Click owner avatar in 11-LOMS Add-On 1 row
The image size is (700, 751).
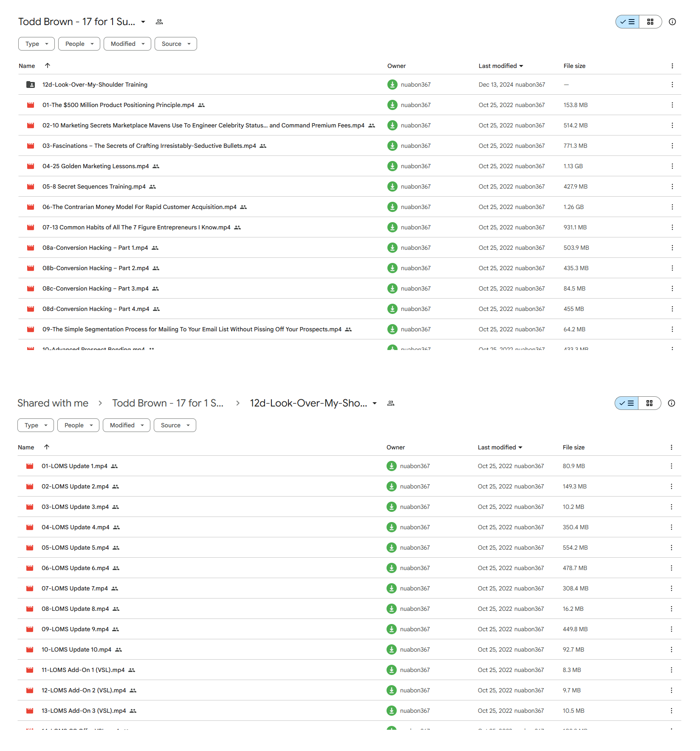(x=392, y=670)
